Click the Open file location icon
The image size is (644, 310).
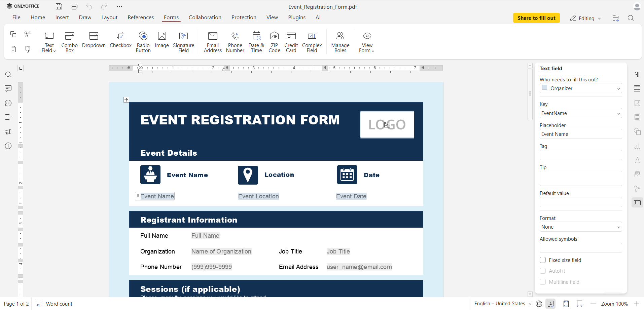[616, 18]
